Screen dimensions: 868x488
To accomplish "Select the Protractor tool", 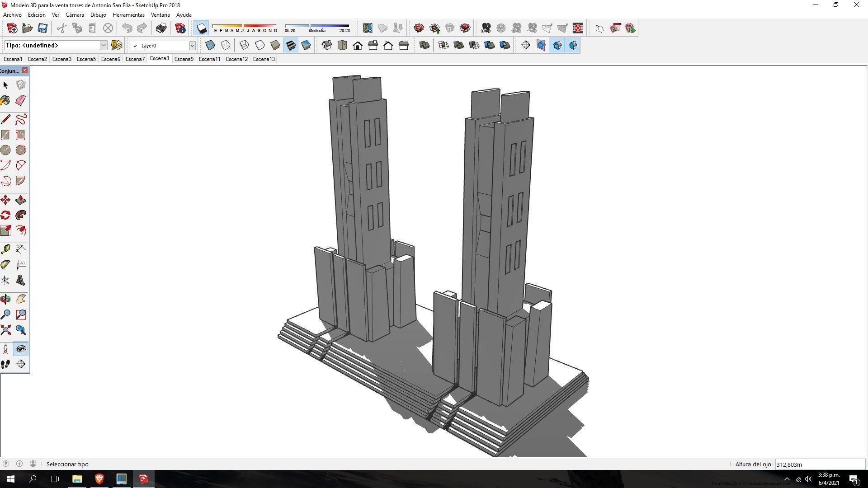I will click(x=5, y=265).
